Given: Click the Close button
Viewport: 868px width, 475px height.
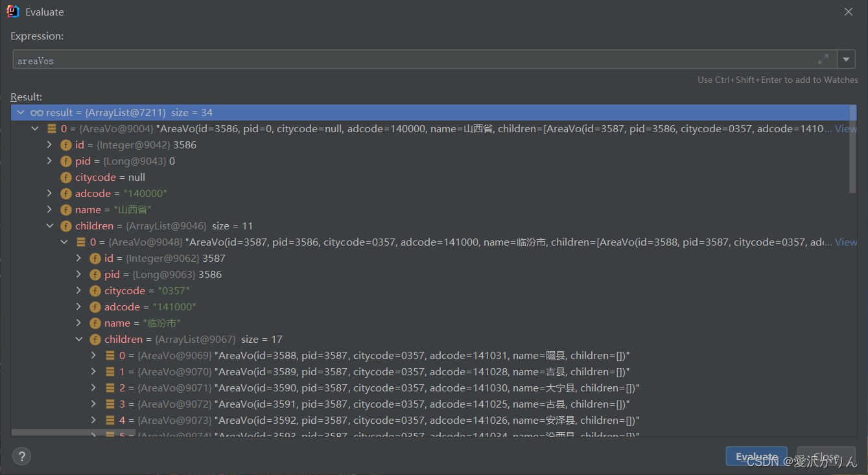Looking at the screenshot, I should point(826,457).
